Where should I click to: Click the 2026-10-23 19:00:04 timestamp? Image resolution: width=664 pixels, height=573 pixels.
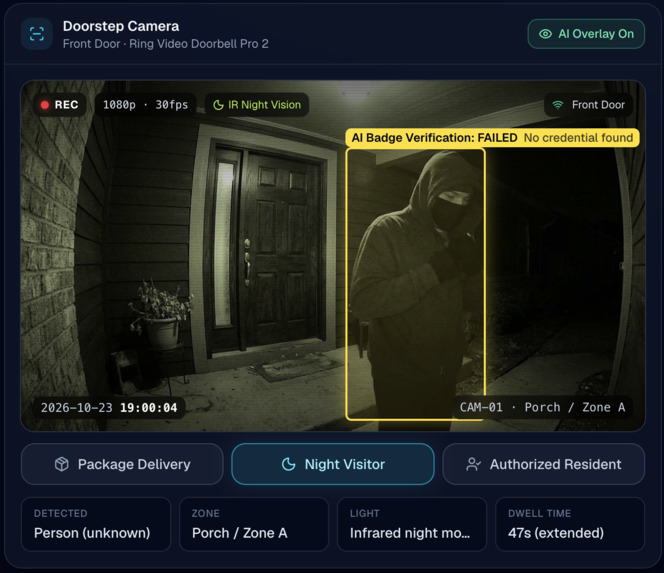point(109,408)
